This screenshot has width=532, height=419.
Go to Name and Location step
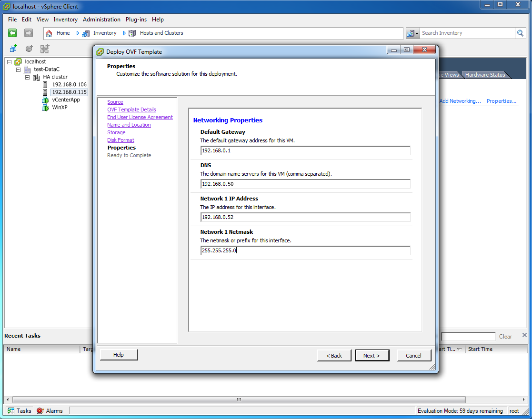[x=129, y=125]
